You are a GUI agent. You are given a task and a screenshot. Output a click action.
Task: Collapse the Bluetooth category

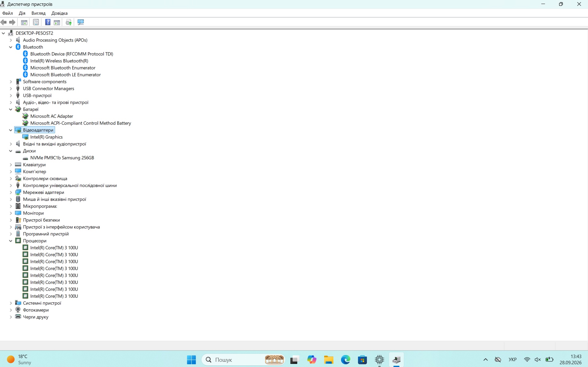pos(11,47)
